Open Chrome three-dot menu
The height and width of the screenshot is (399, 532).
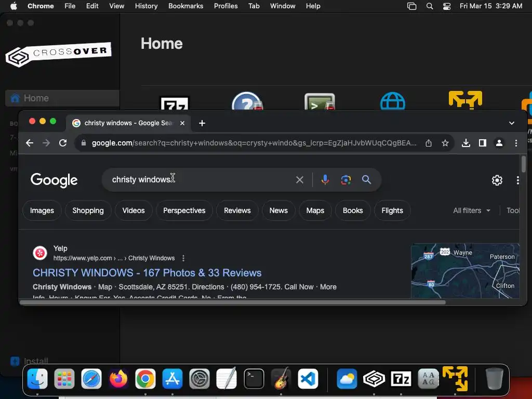point(516,143)
